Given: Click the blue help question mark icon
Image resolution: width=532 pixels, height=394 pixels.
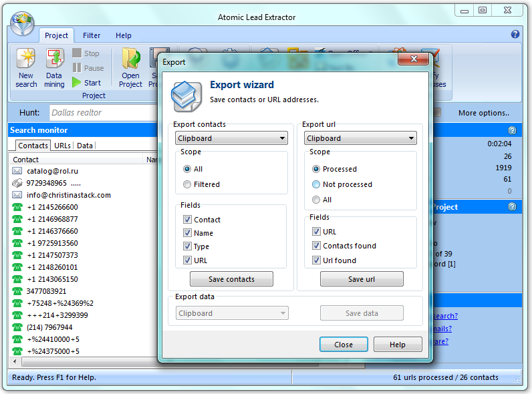Looking at the screenshot, I should (x=515, y=34).
